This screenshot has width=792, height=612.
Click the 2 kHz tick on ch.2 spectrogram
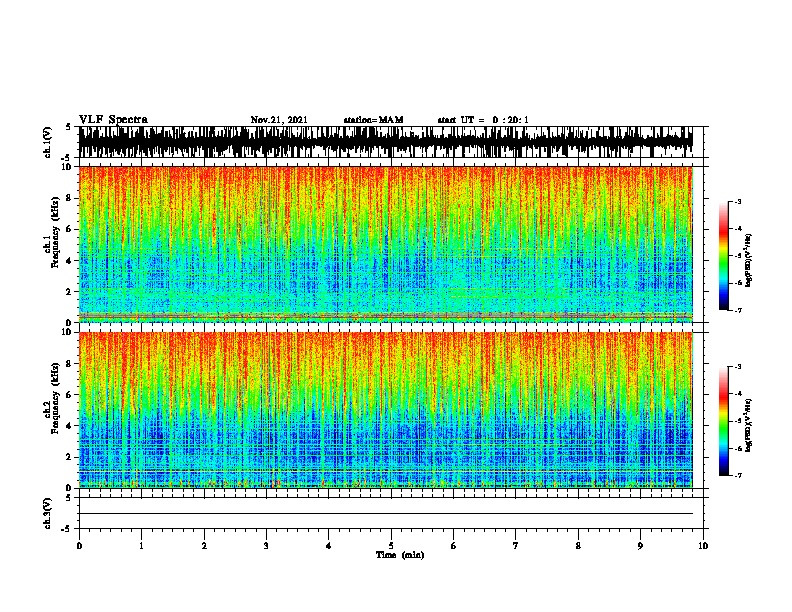70,457
